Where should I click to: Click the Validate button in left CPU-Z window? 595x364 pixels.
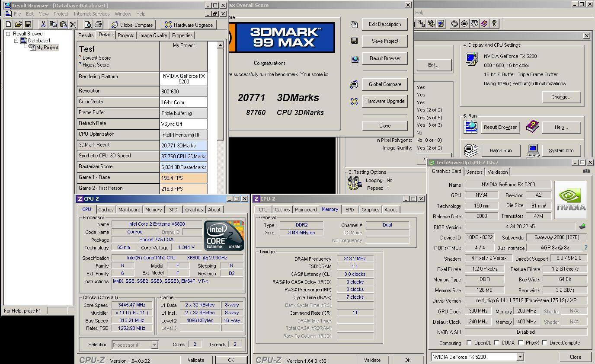tap(196, 360)
